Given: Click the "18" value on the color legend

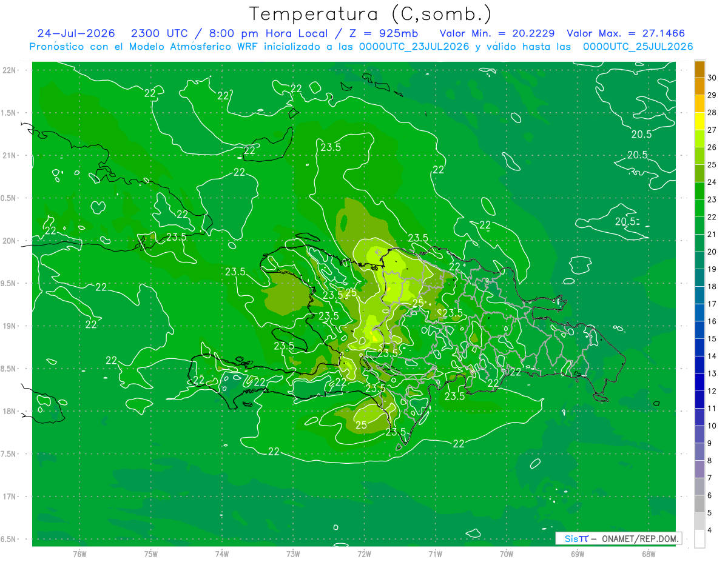Looking at the screenshot, I should pyautogui.click(x=712, y=286).
